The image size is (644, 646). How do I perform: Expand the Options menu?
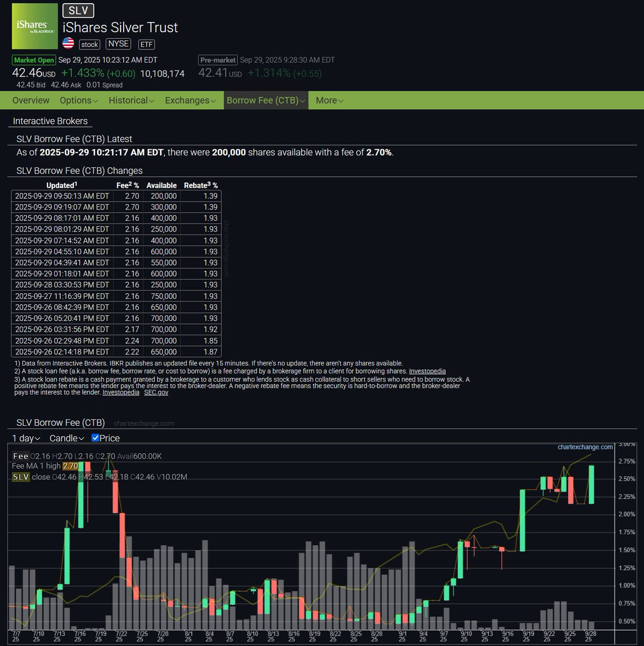click(x=79, y=101)
